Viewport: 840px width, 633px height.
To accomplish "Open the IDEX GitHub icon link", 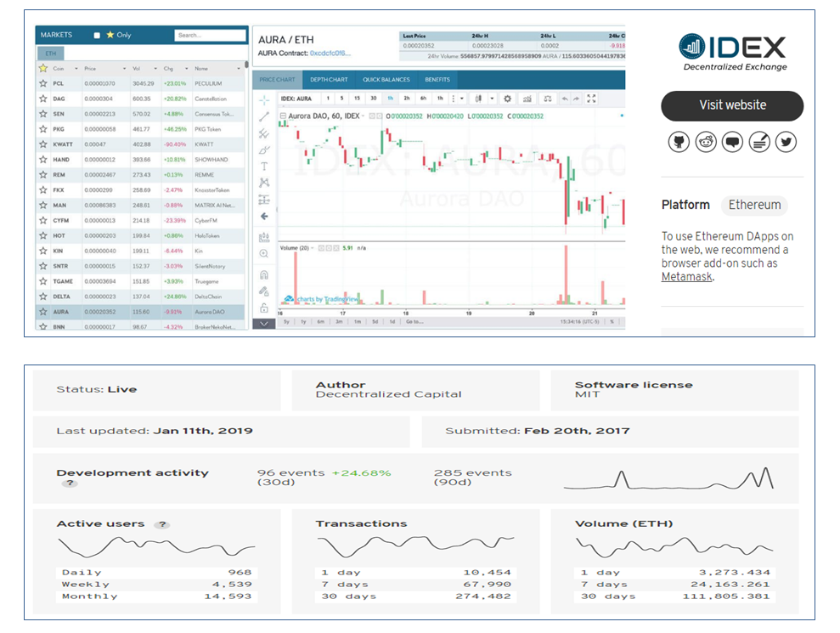I will [x=679, y=142].
